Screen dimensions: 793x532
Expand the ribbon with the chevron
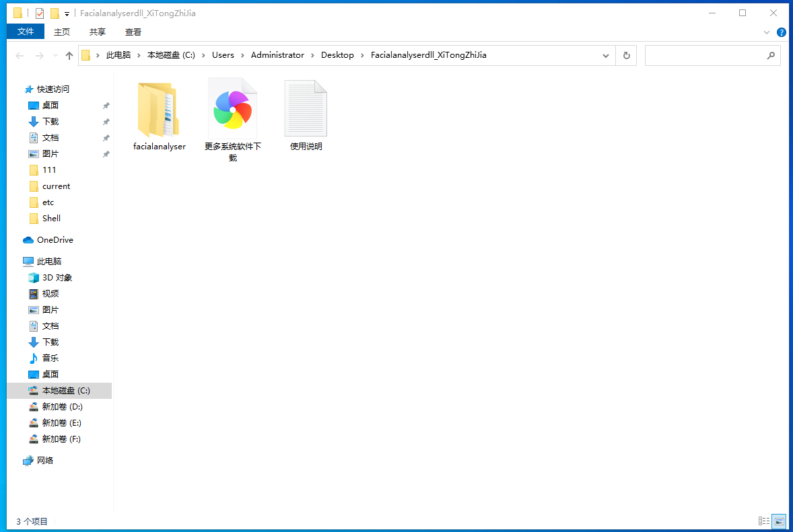(766, 32)
